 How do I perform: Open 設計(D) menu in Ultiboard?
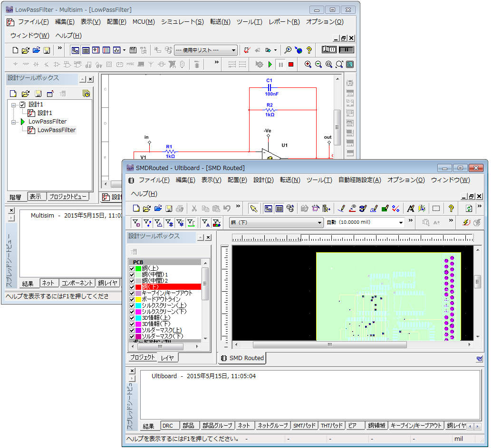(263, 180)
